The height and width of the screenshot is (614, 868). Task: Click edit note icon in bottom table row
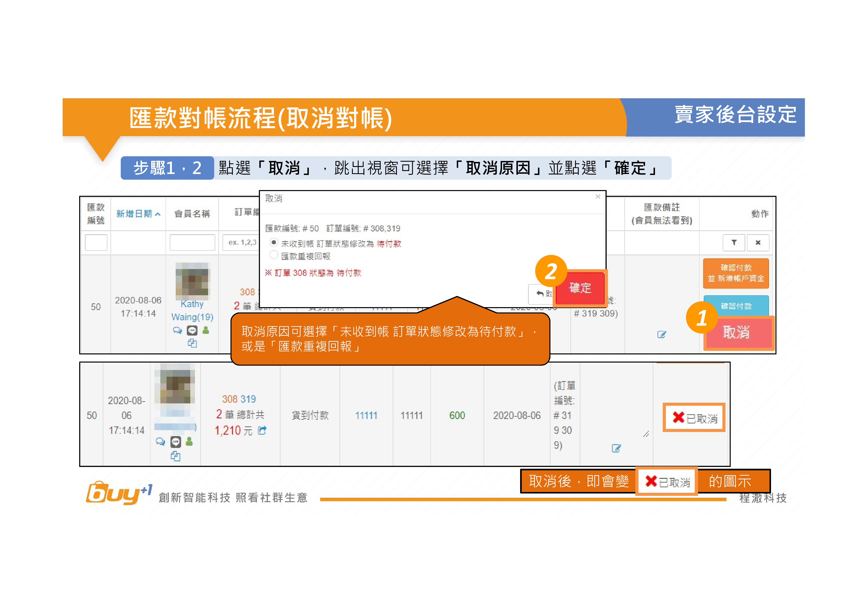click(x=616, y=448)
